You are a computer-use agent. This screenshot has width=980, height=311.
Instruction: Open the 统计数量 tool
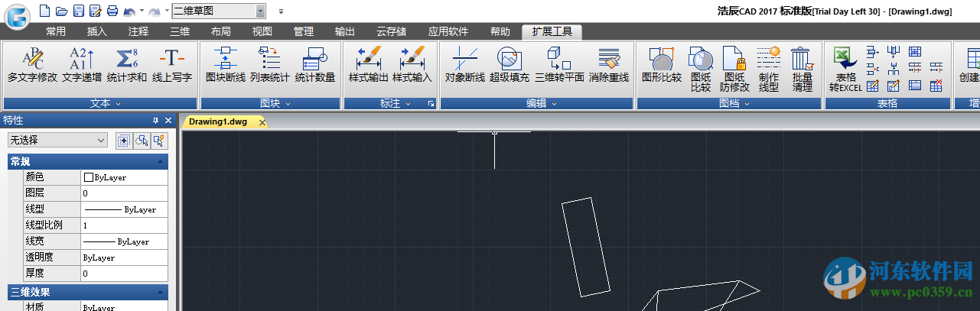pyautogui.click(x=315, y=65)
